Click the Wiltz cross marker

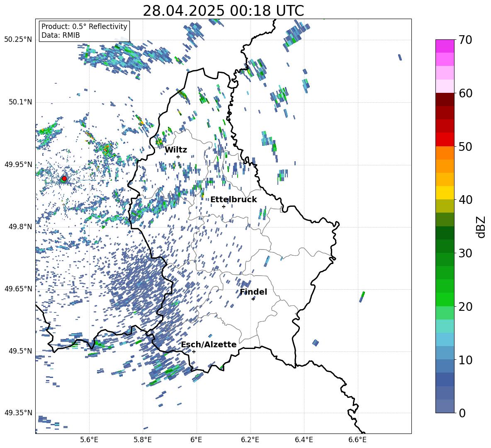point(178,157)
